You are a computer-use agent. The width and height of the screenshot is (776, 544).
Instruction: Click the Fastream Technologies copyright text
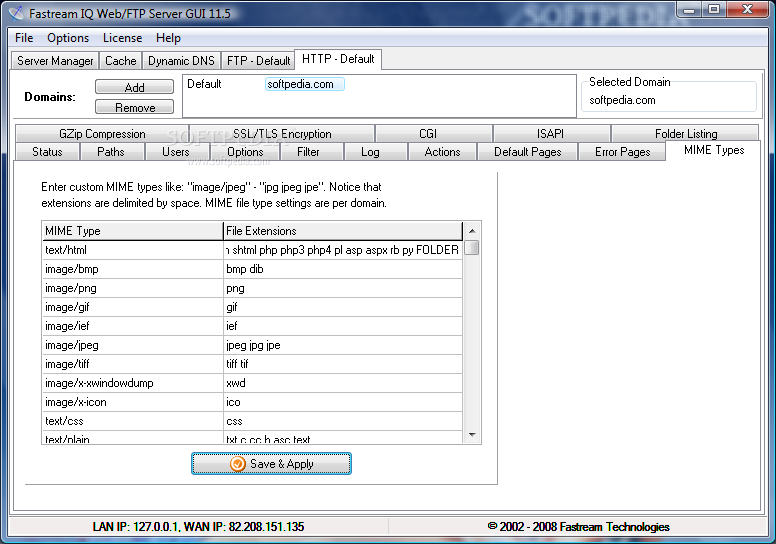(x=578, y=527)
